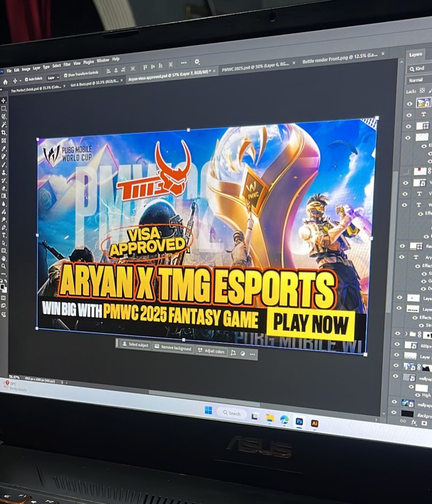This screenshot has width=432, height=504.
Task: Click the Remove background button
Action: 173,347
